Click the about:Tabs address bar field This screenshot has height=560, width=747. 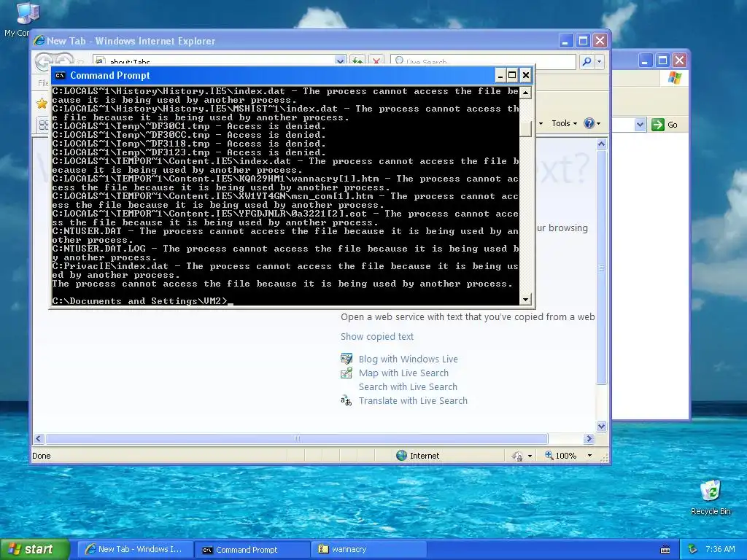pyautogui.click(x=214, y=61)
